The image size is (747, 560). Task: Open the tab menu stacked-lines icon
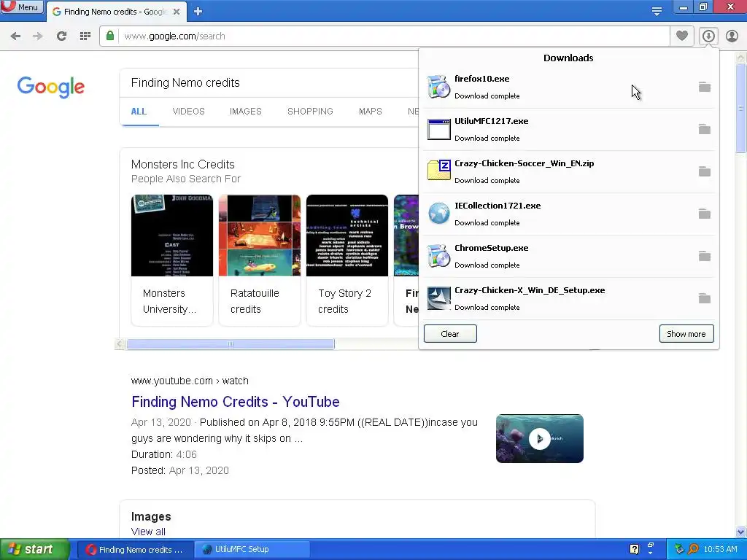(x=657, y=10)
